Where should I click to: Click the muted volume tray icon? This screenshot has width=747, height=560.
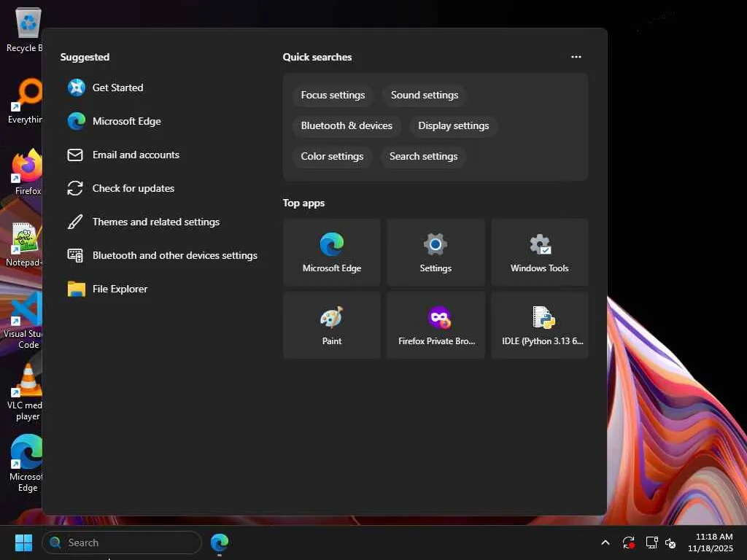coord(670,542)
